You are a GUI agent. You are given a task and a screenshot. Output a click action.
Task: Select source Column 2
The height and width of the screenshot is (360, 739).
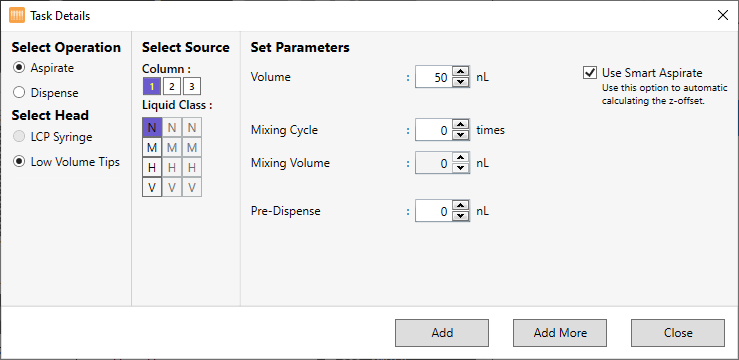pos(172,87)
